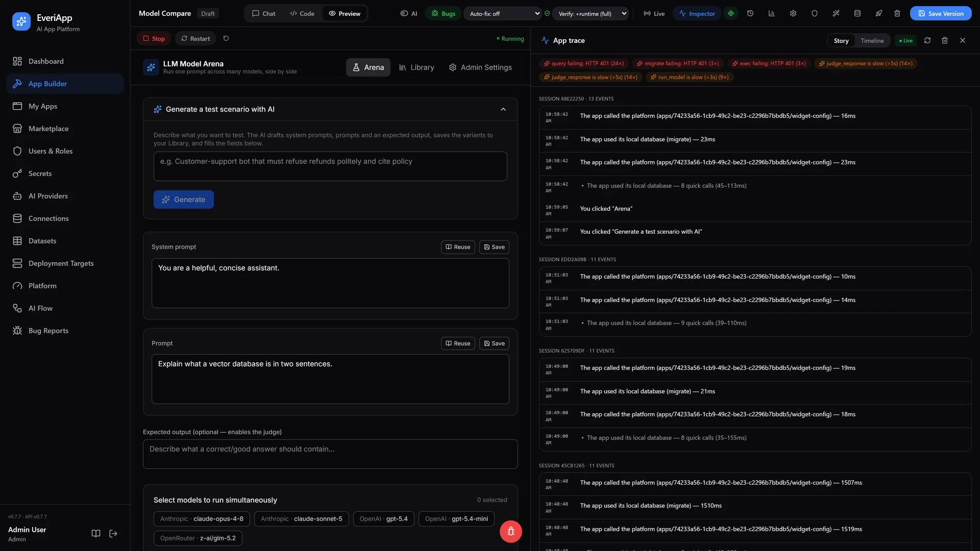The width and height of the screenshot is (980, 551).
Task: Open the docs book icon near Admin User
Action: pyautogui.click(x=96, y=534)
